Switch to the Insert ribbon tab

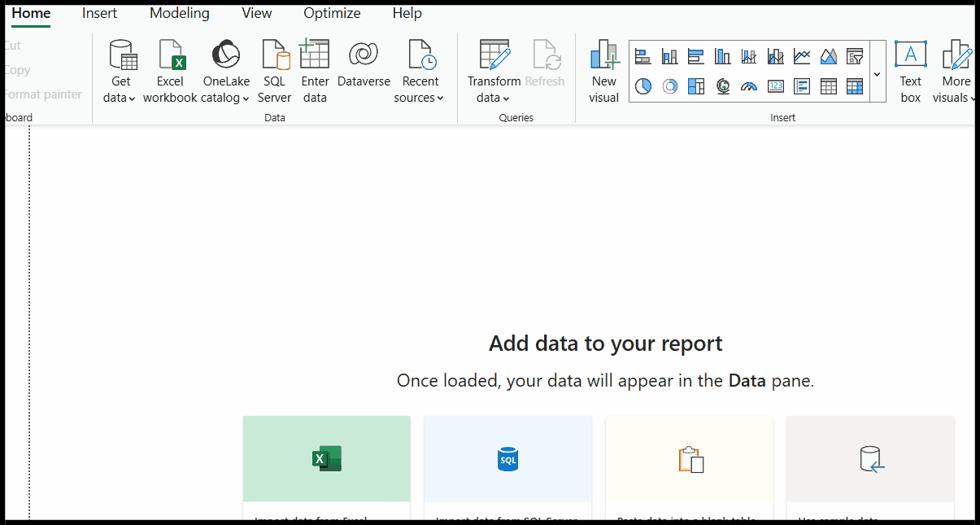point(99,13)
